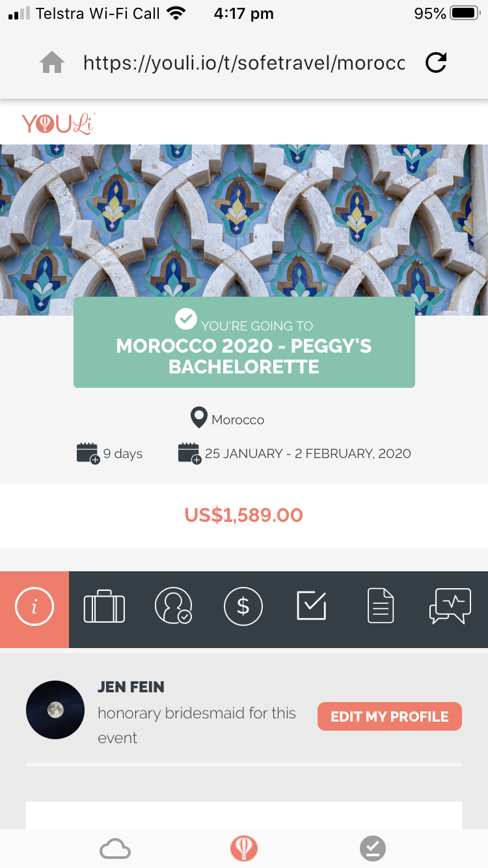Open the dollar payments icon

tap(243, 606)
